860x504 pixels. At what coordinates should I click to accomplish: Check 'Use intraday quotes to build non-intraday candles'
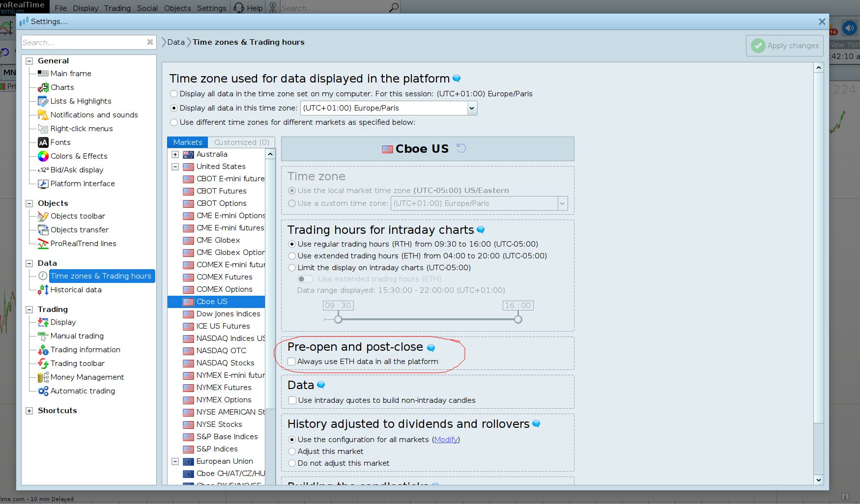coord(292,400)
